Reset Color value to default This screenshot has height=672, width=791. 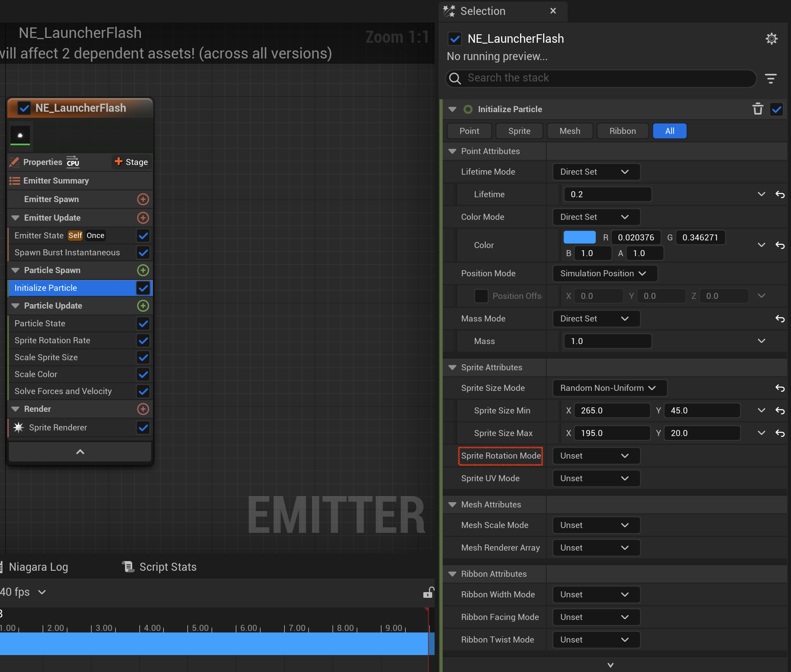[780, 245]
